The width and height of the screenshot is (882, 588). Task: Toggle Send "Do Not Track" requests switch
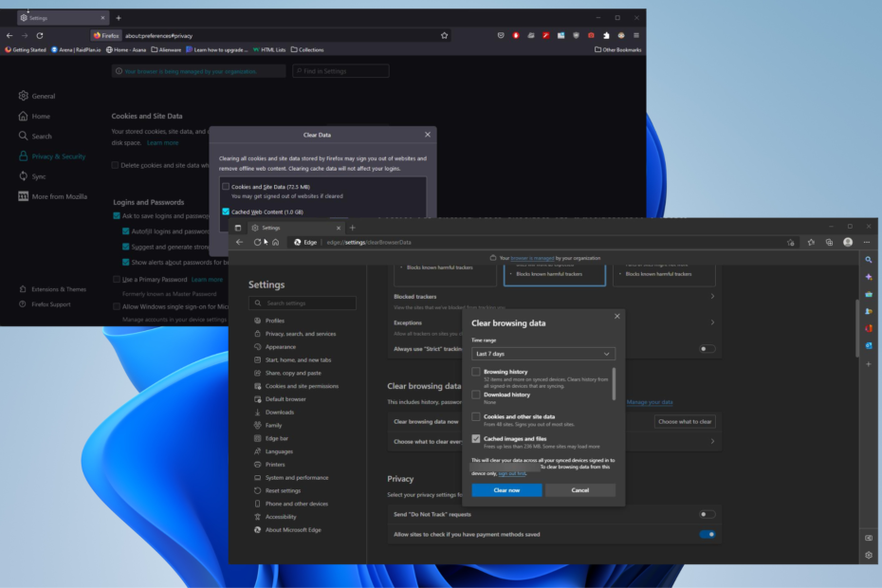pyautogui.click(x=707, y=514)
